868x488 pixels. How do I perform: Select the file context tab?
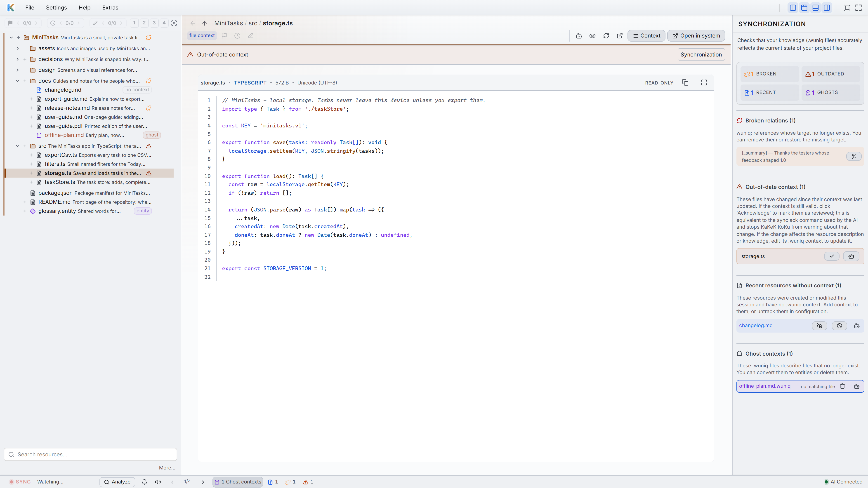202,35
